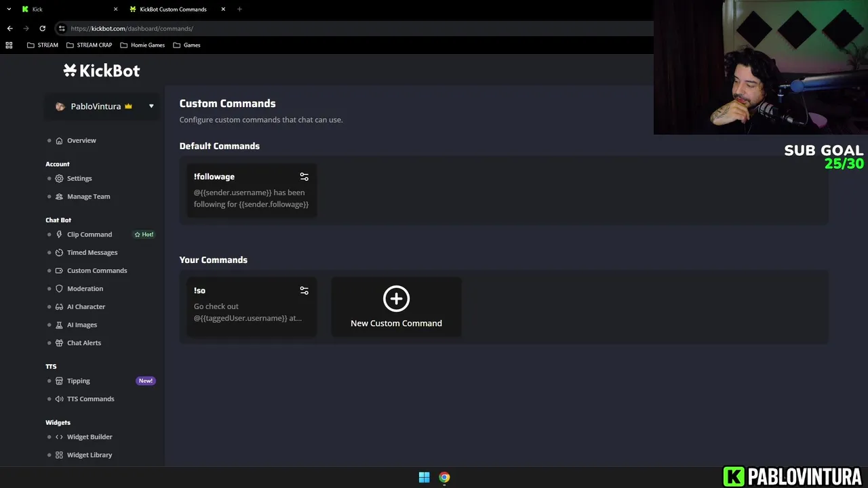The width and height of the screenshot is (868, 488).
Task: Click the New! badge next to Tipping
Action: click(x=146, y=381)
